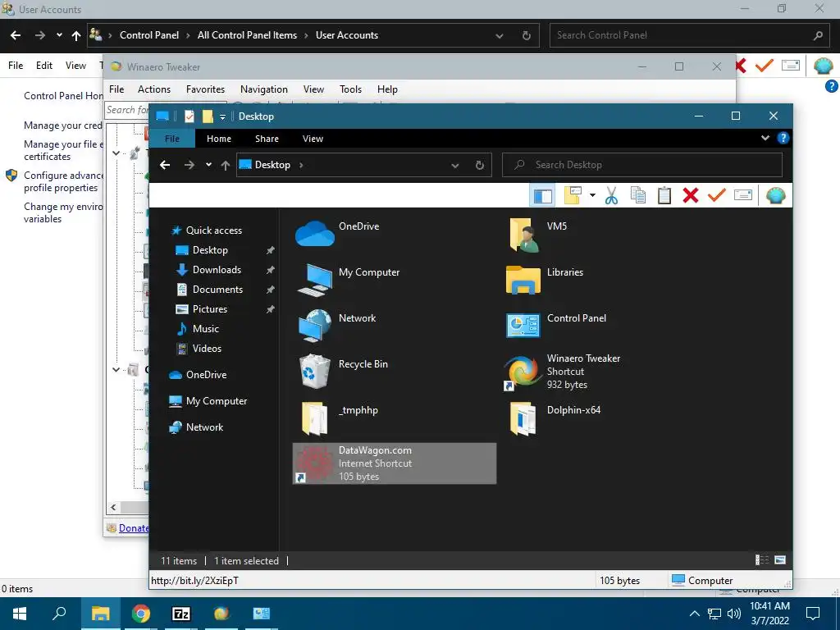Click New Folder icon in quick access toolbar
Image resolution: width=840 pixels, height=630 pixels.
[208, 116]
